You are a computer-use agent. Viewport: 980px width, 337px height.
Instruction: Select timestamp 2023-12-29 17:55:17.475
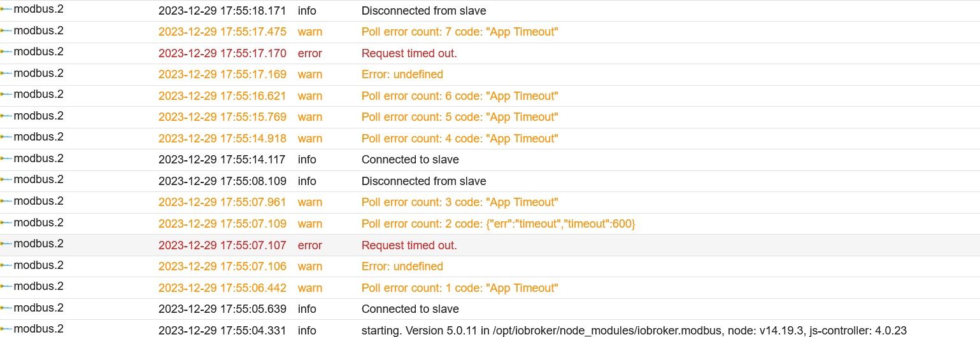222,32
